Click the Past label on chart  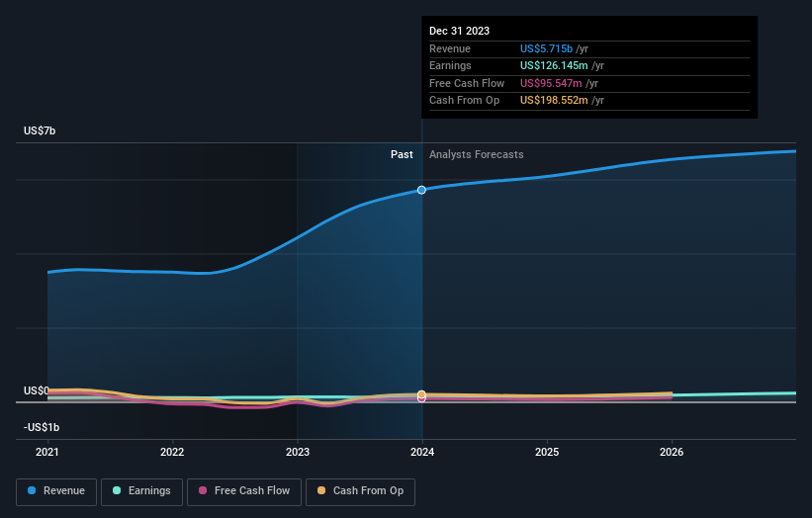click(x=402, y=155)
